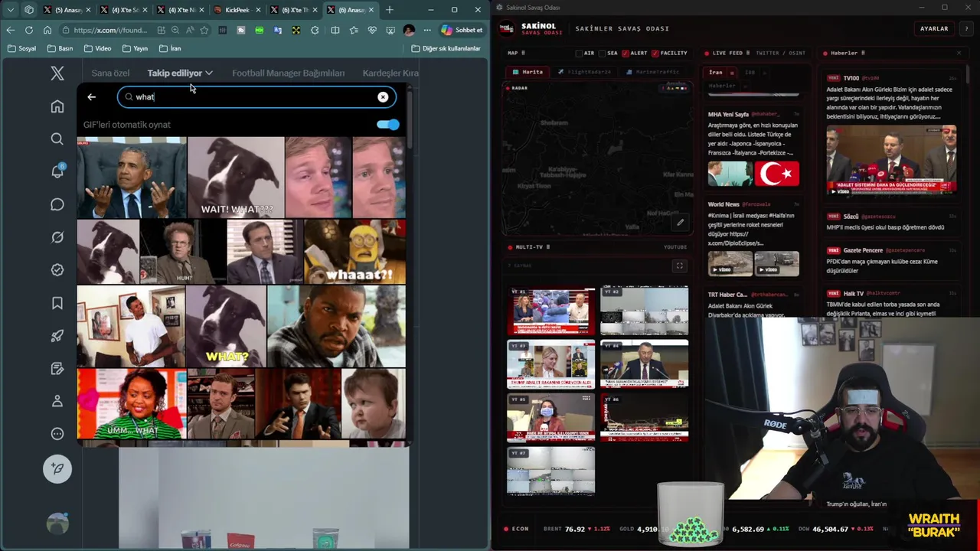The height and width of the screenshot is (551, 980).
Task: Select the FlightRadar24 tab
Action: click(584, 72)
